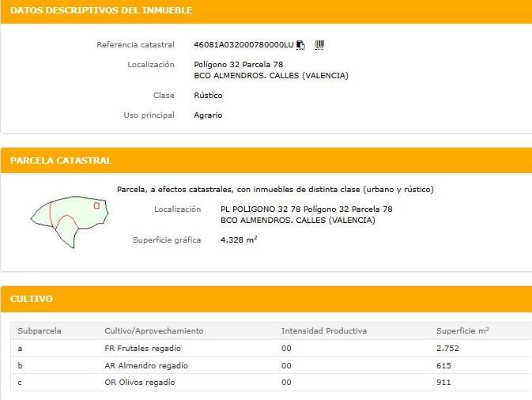Select the OR Olivos regadío row

coord(140,383)
